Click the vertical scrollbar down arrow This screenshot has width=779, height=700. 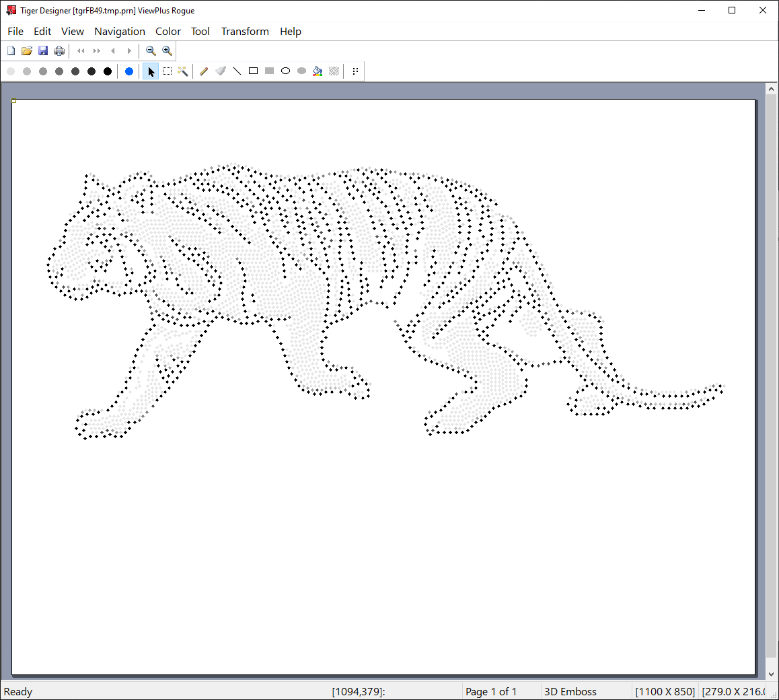coord(772,674)
